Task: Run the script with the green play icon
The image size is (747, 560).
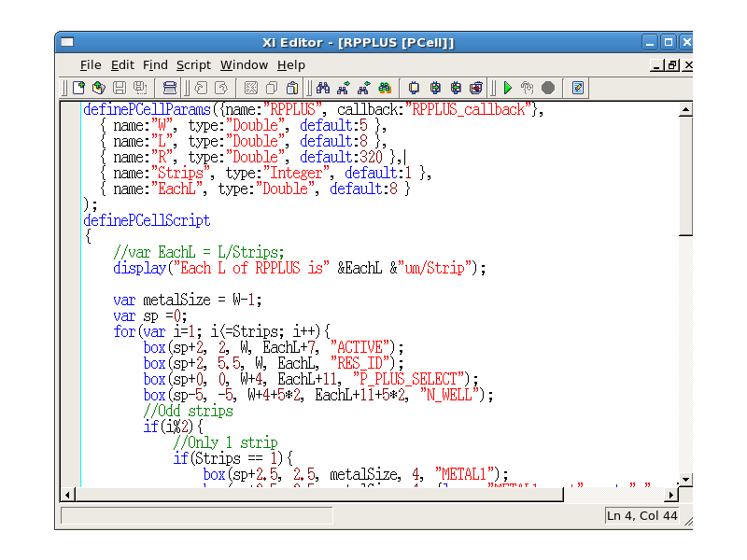Action: point(508,88)
